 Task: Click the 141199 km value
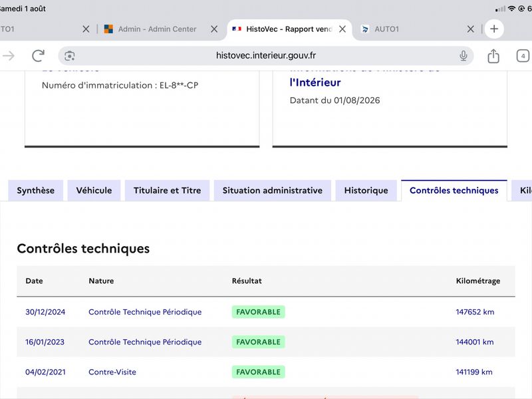pyautogui.click(x=474, y=372)
